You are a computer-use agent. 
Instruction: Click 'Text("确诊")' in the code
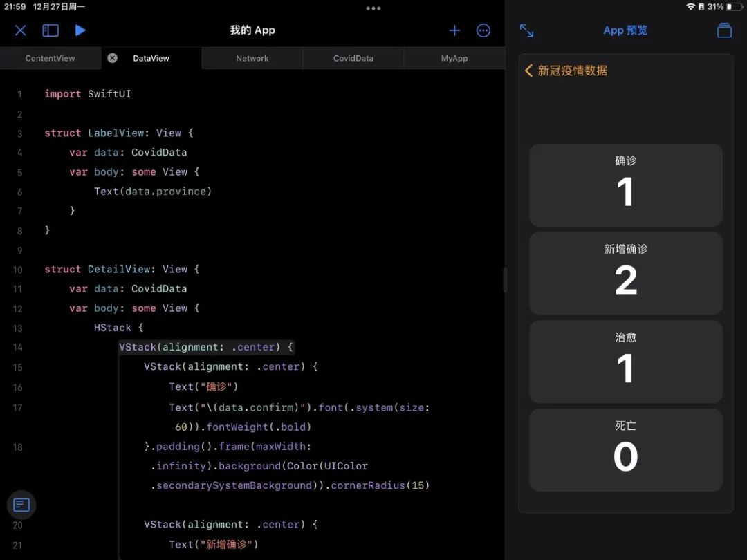(x=203, y=386)
